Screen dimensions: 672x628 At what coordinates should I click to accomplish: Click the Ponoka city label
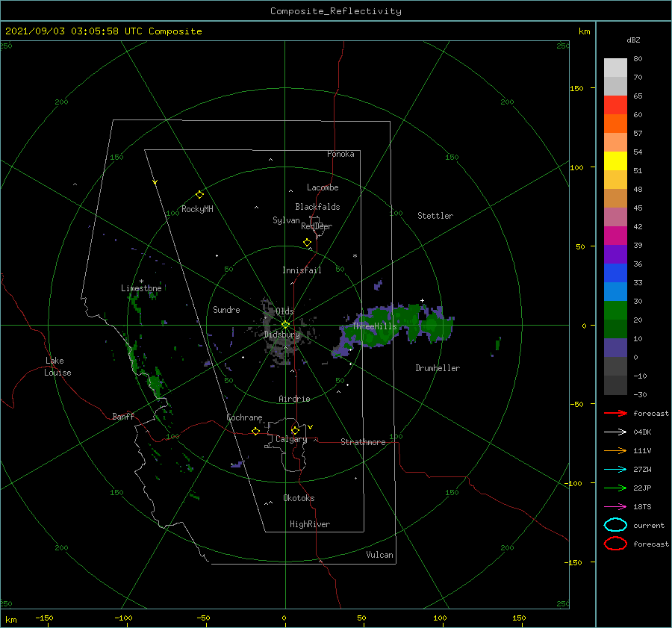pos(340,154)
